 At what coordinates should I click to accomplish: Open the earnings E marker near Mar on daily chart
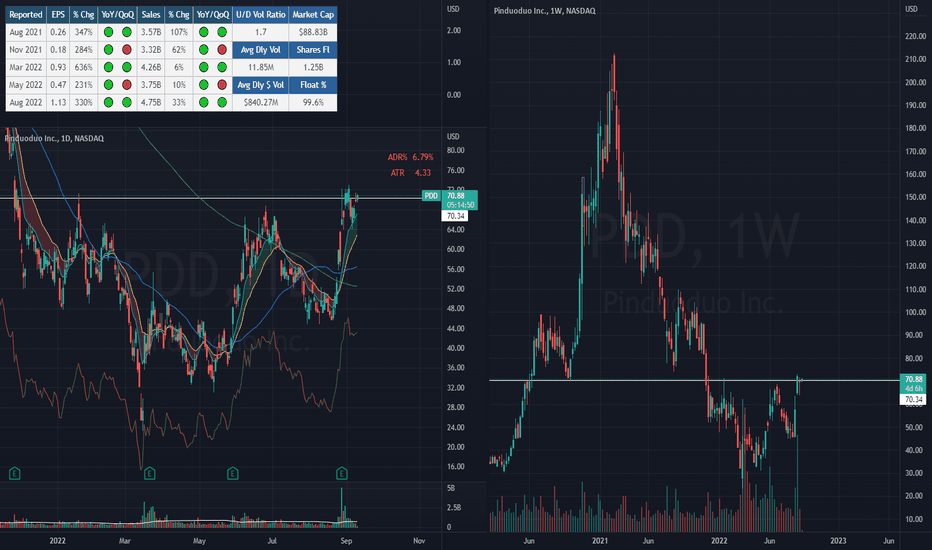(150, 473)
